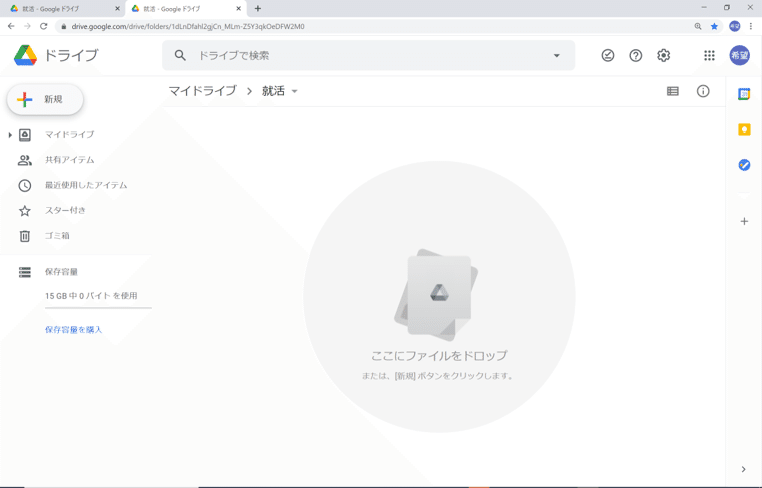Go to マイドライブ in the breadcrumb

pos(202,91)
